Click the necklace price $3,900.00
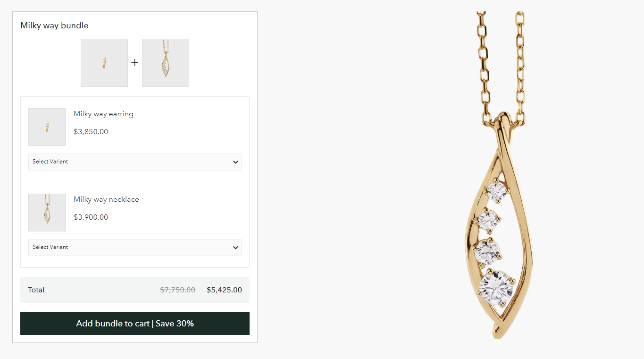Screen dimensions: 644x359 click(91, 217)
